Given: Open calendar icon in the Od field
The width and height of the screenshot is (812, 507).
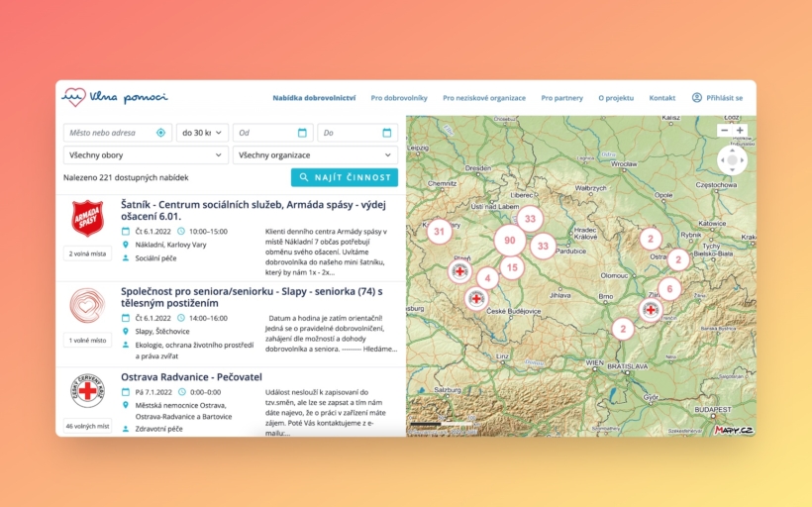Looking at the screenshot, I should (302, 133).
